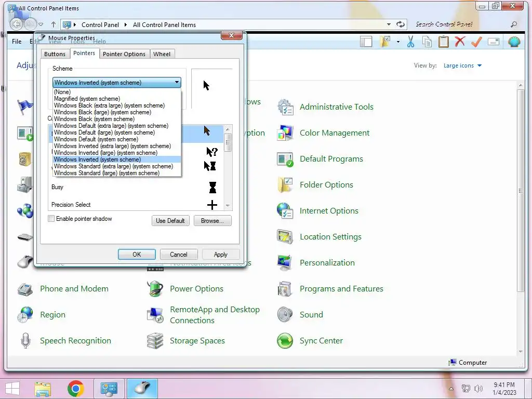Open the Sync Center green icon
Screen dimensions: 532x399
[285, 341]
